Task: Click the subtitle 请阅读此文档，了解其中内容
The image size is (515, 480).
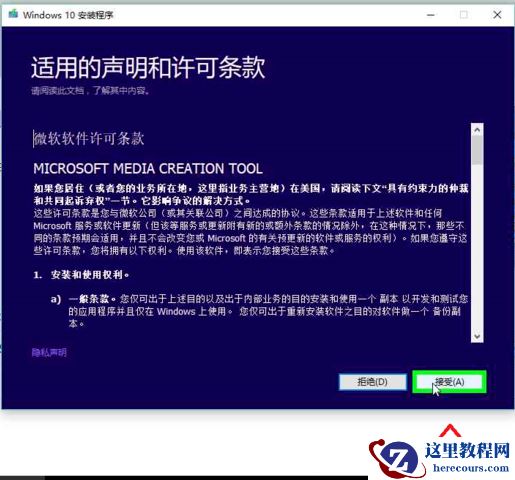Action: coord(91,91)
